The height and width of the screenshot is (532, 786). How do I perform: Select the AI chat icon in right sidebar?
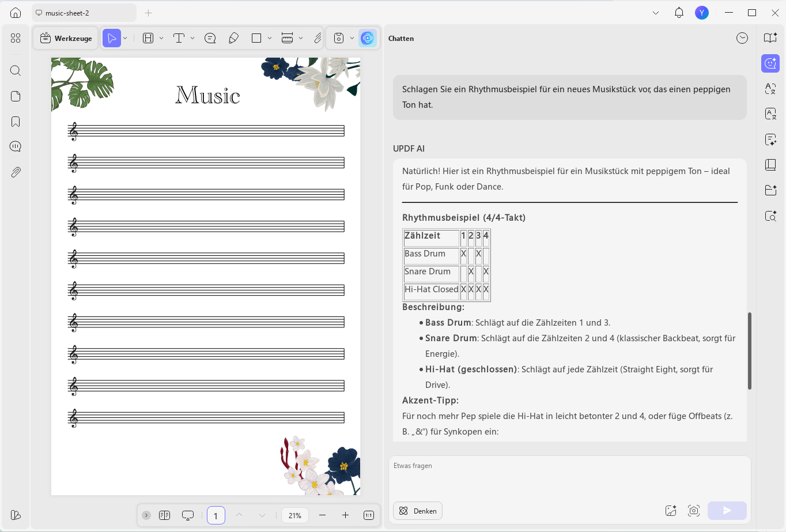click(x=770, y=63)
